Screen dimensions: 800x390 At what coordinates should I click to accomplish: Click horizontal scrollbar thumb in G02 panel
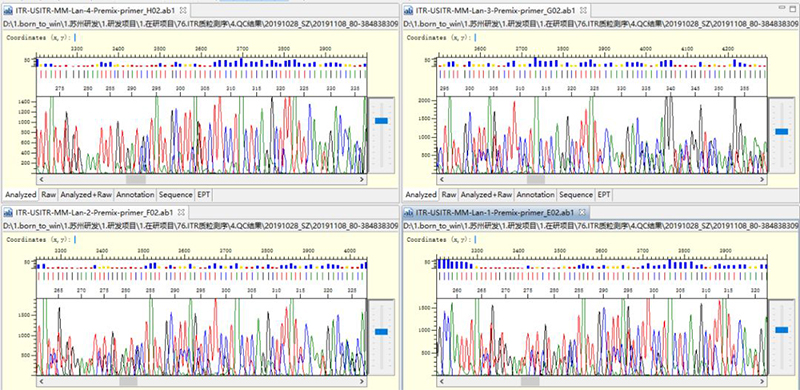536,180
